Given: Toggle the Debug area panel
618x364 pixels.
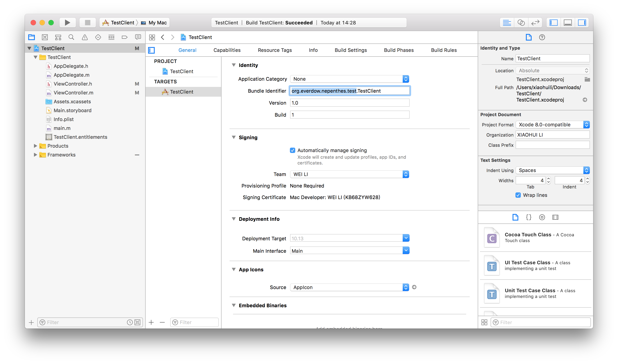Looking at the screenshot, I should pos(568,23).
